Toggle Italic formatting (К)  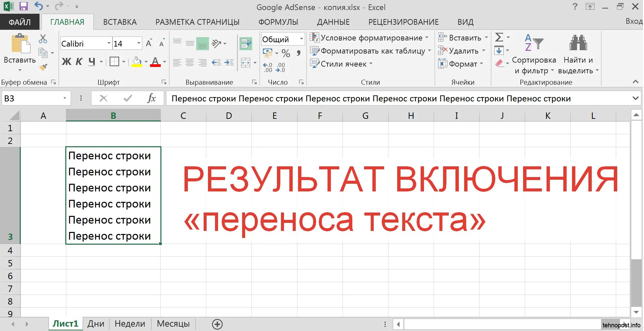(x=79, y=62)
